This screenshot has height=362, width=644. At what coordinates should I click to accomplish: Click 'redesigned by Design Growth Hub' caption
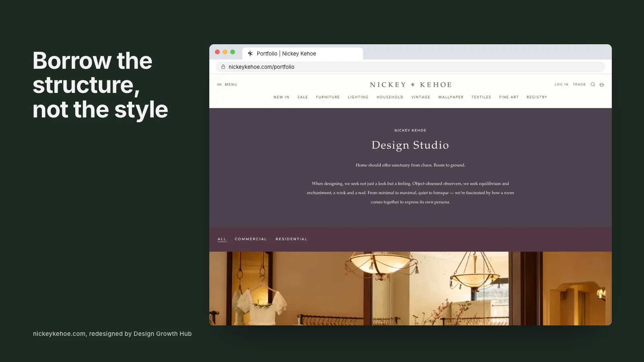click(x=140, y=334)
